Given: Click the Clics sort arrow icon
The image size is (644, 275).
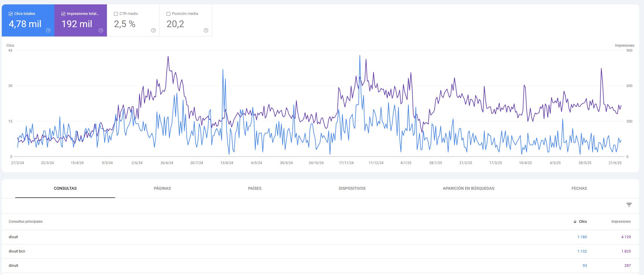Looking at the screenshot, I should [x=575, y=222].
